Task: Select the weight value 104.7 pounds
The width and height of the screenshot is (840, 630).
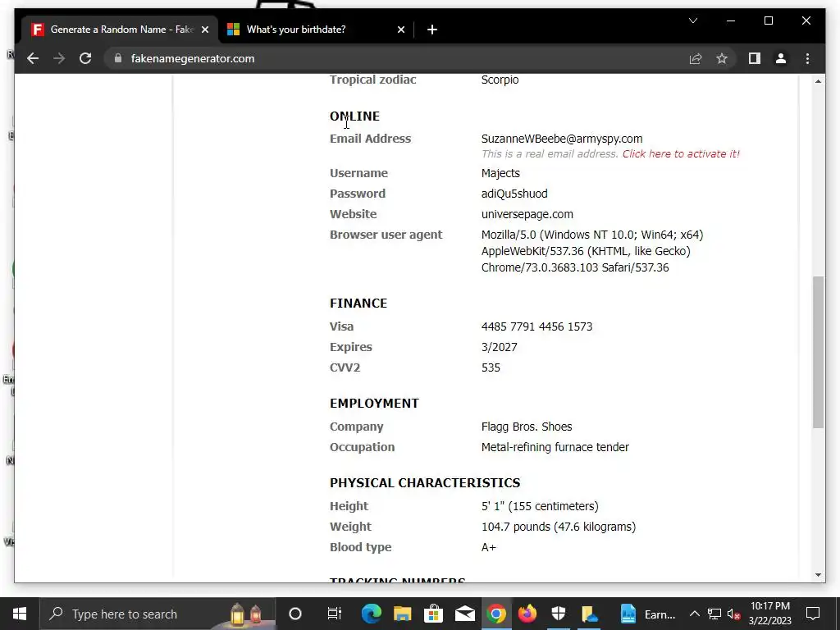Action: click(515, 527)
